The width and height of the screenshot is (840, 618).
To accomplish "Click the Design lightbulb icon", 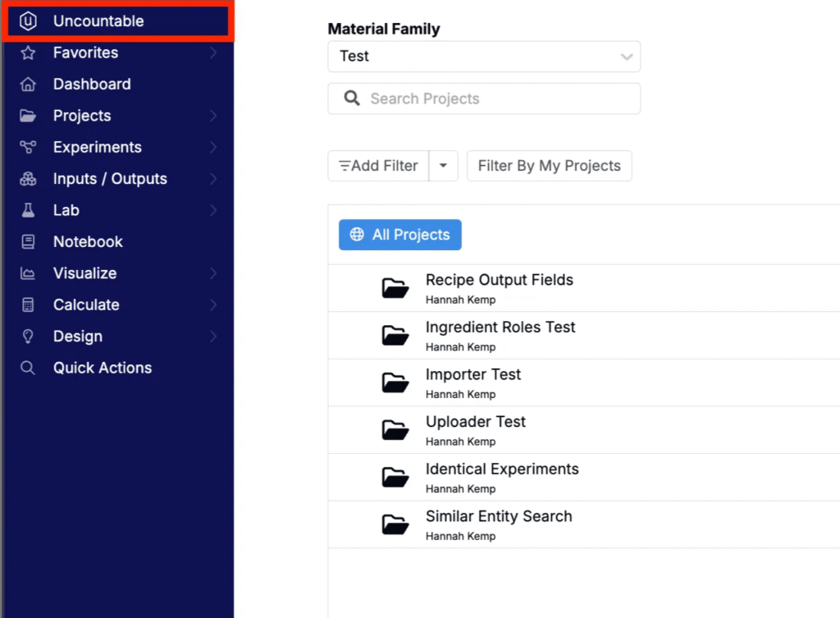I will (x=28, y=336).
